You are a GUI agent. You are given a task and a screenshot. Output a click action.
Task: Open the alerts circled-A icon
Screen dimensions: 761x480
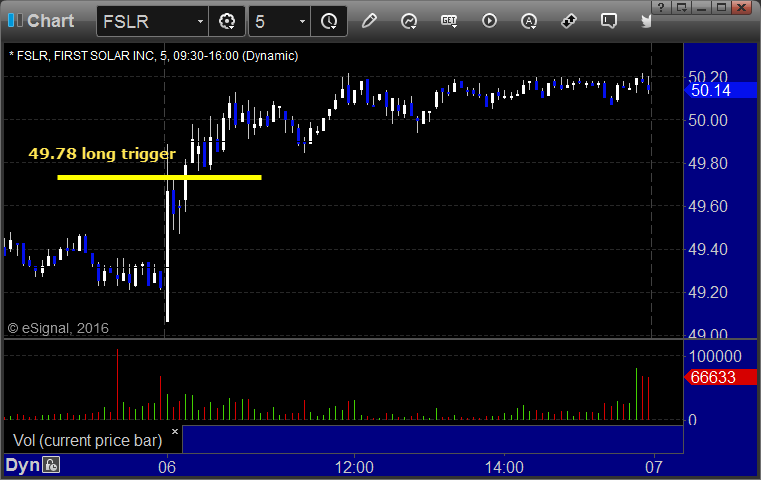tap(529, 21)
